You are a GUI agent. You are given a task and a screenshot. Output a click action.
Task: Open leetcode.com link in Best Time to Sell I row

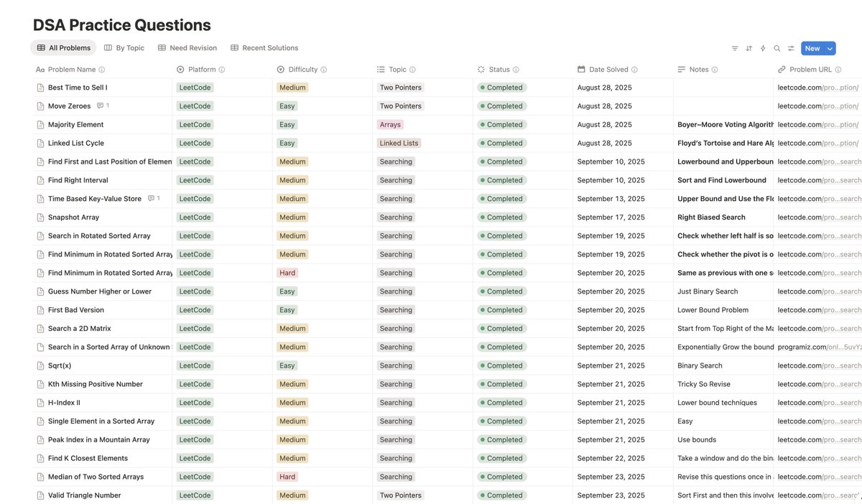tap(818, 88)
